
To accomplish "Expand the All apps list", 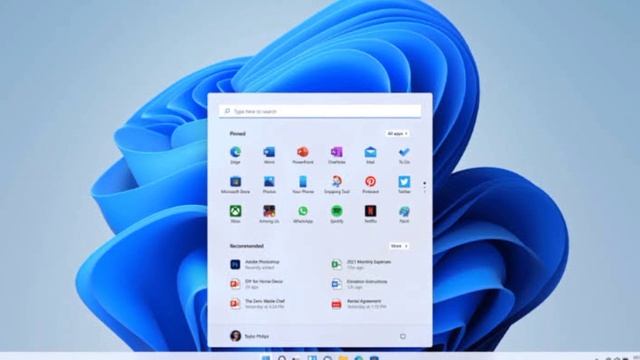I will (x=397, y=133).
